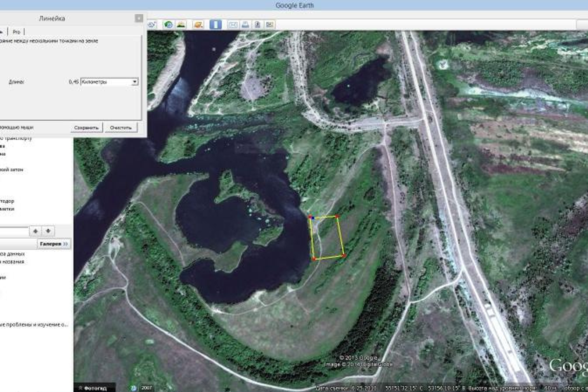
Task: Click the Сохранить button in ruler dialog
Action: 86,128
